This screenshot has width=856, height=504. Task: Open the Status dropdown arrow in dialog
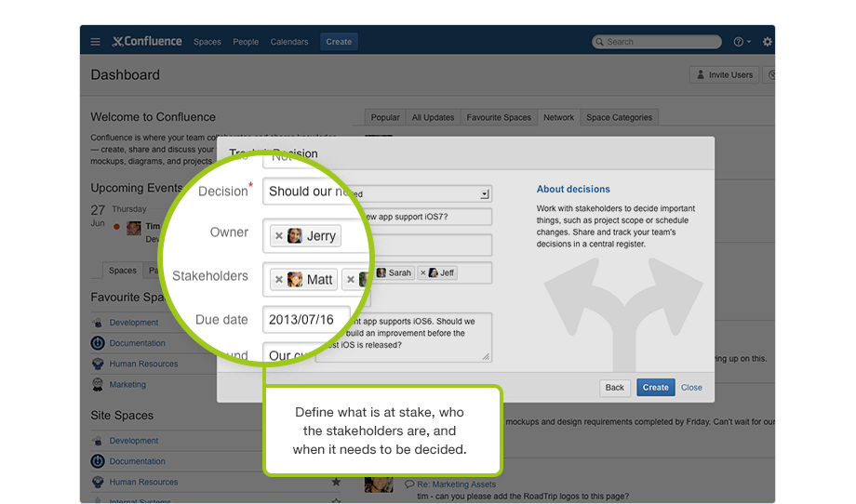(484, 194)
